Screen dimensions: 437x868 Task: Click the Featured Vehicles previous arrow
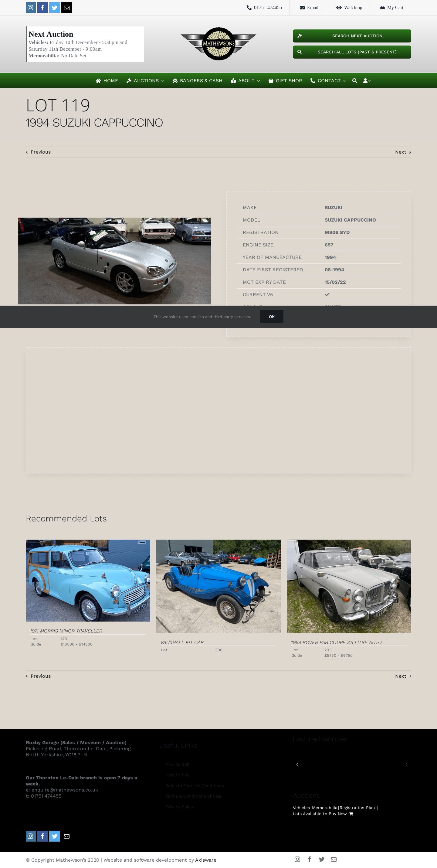coord(297,764)
